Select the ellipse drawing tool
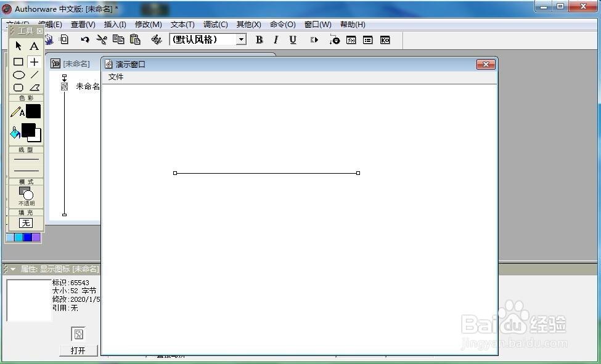Viewport: 601px width, 364px height. coord(18,75)
